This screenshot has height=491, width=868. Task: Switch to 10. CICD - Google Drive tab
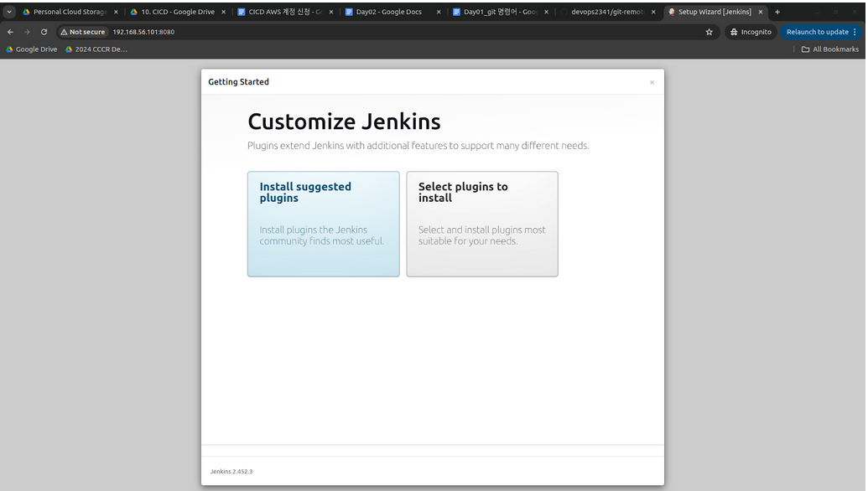pyautogui.click(x=178, y=12)
